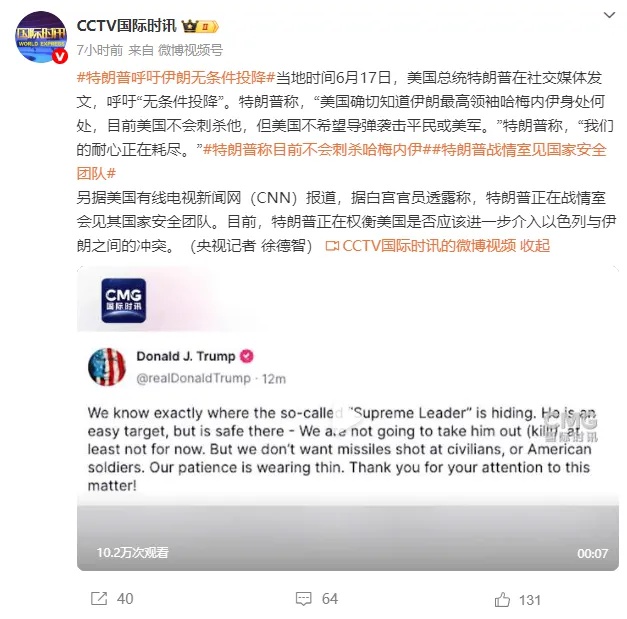Screen dimensions: 627x619
Task: Open hashtag #特朗普呼吁伊朗无条件投降#
Action: tap(176, 78)
